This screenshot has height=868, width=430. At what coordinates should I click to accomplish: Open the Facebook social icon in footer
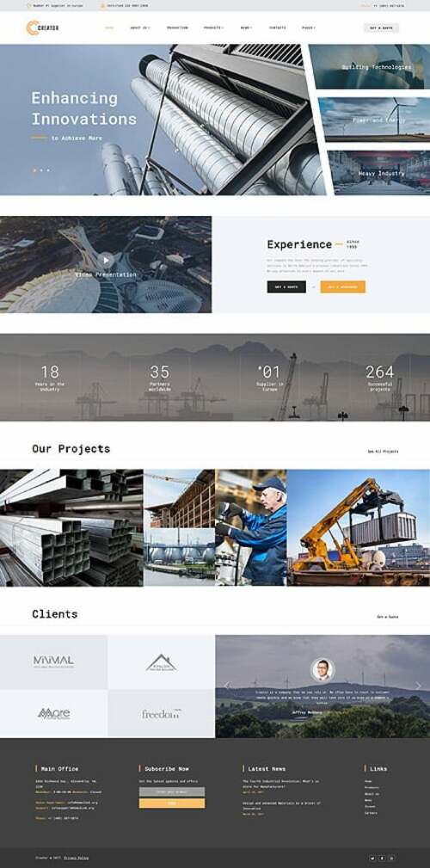pyautogui.click(x=382, y=858)
